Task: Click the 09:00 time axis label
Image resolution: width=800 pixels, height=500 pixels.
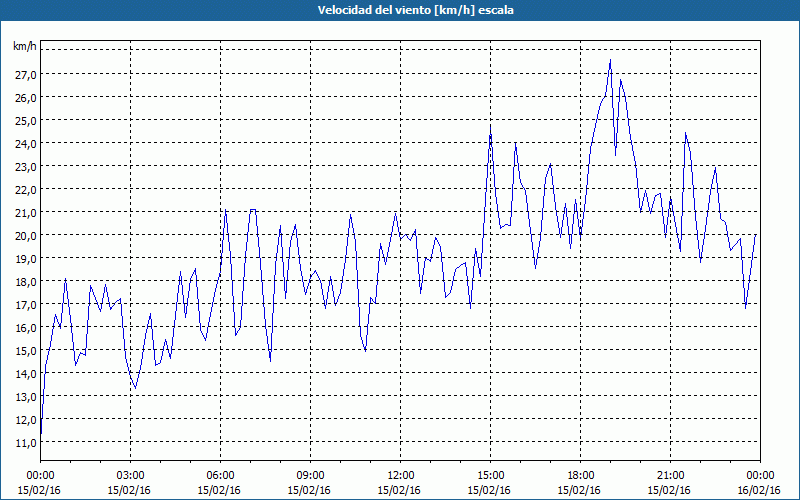Action: [310, 476]
